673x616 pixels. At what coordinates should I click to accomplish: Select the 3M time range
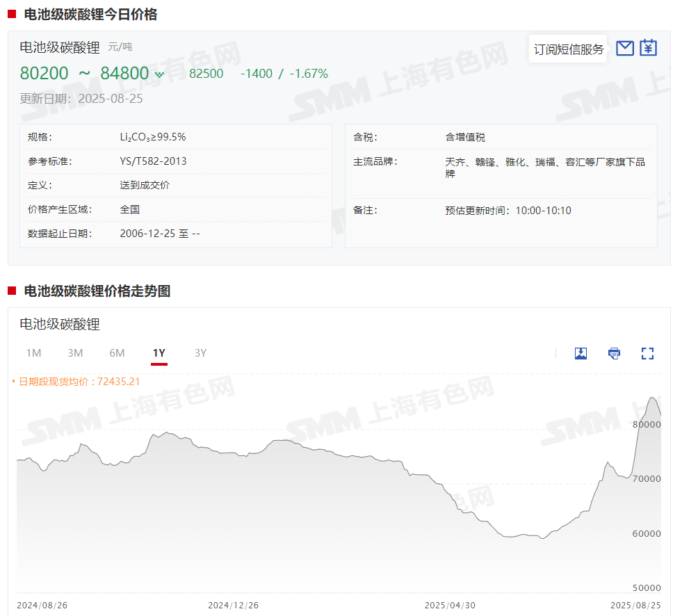(x=75, y=353)
